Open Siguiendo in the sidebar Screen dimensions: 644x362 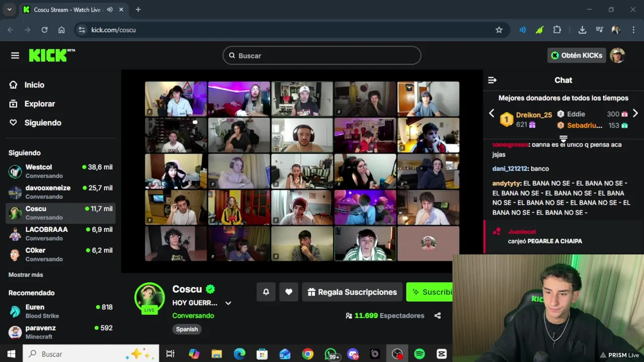(43, 123)
